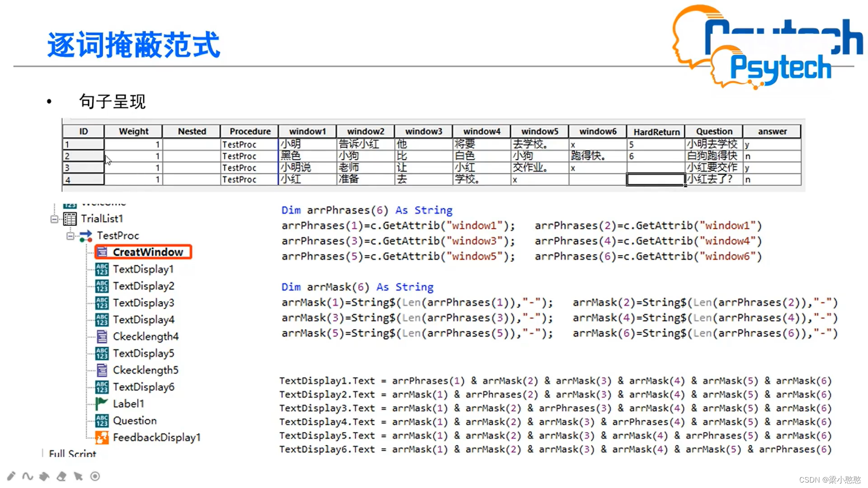Click the FeedbackDisplay1 icon in tree

pyautogui.click(x=102, y=437)
